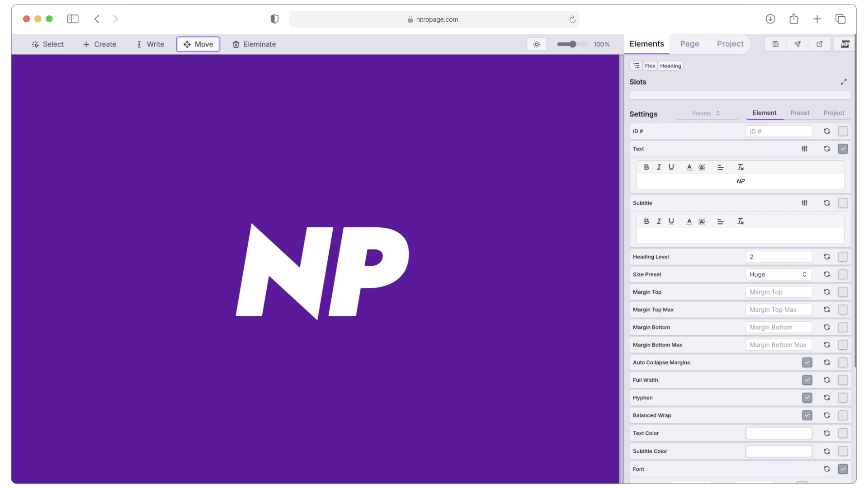Select the Bold formatting icon
Screen dimensions: 868x488
click(x=646, y=167)
